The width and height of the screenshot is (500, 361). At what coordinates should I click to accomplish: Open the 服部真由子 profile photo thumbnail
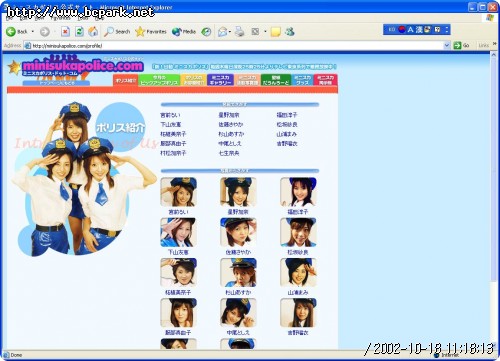178,313
